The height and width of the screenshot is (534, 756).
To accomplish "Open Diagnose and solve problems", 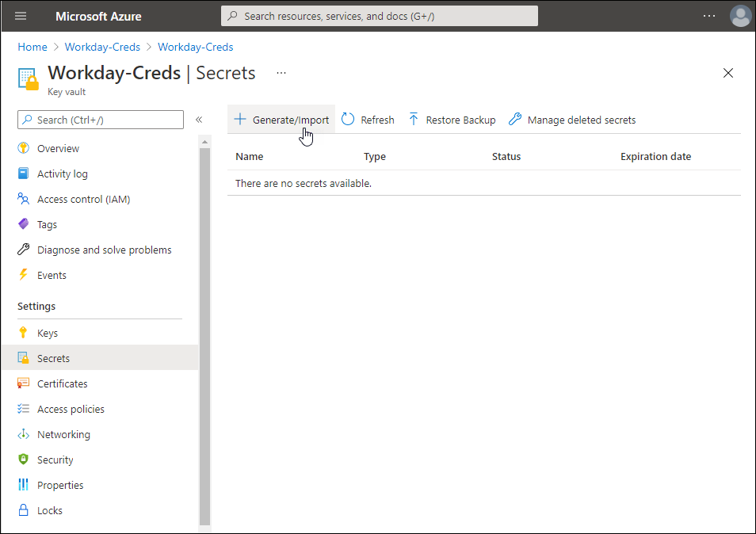I will tap(104, 250).
